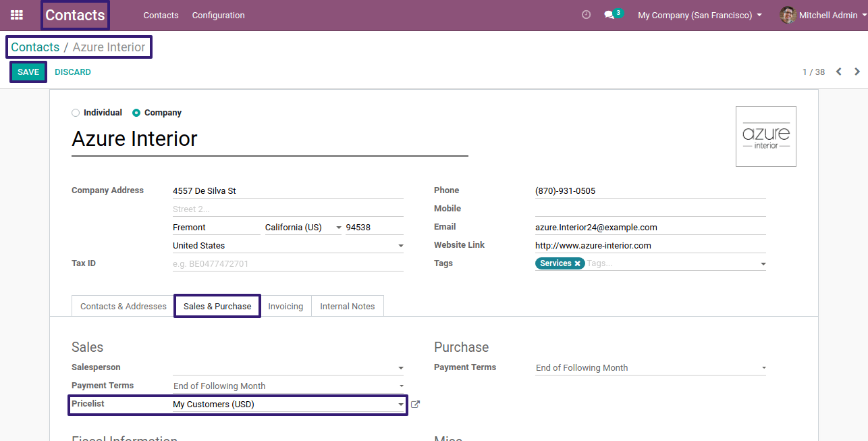This screenshot has width=868, height=441.
Task: Click the Purchase section heading
Action: pos(462,347)
